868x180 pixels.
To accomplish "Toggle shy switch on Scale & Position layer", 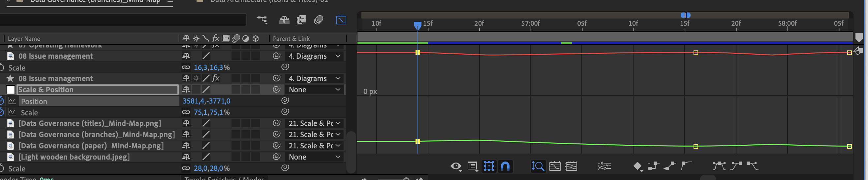I will point(186,90).
